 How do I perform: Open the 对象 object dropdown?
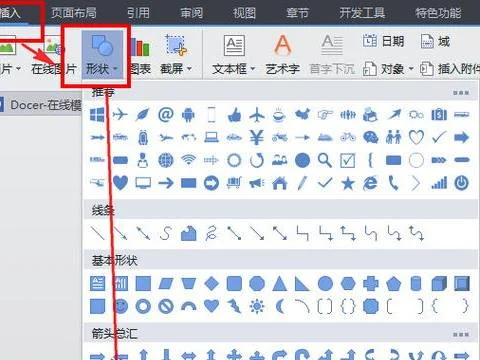[x=388, y=69]
